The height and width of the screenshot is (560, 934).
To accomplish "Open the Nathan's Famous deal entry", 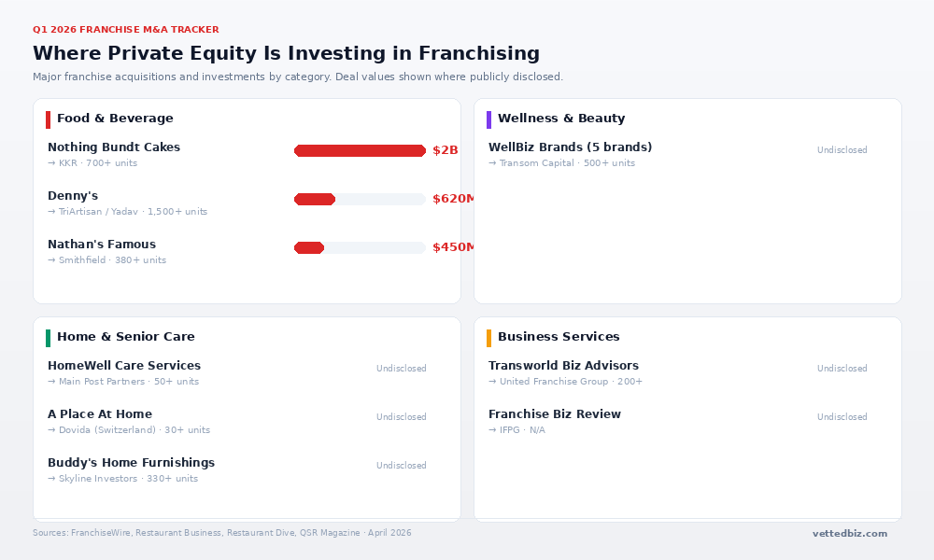I will [x=102, y=244].
